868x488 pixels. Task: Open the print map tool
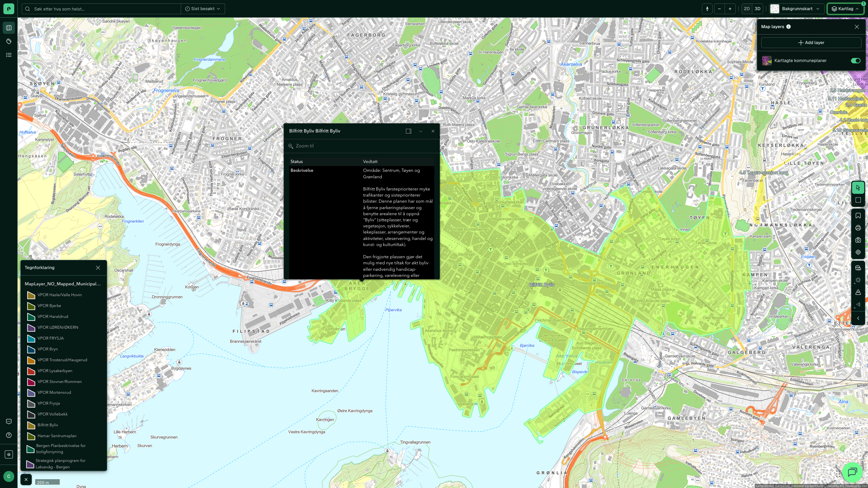pyautogui.click(x=858, y=228)
